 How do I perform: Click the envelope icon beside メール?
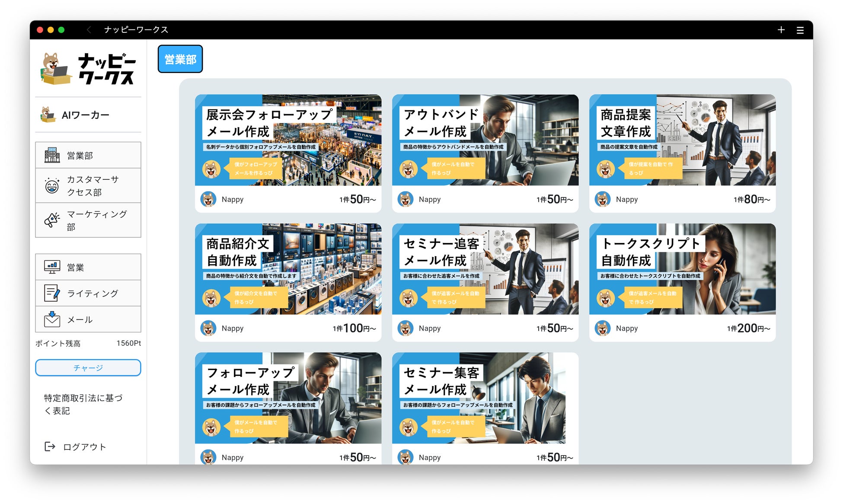click(52, 319)
